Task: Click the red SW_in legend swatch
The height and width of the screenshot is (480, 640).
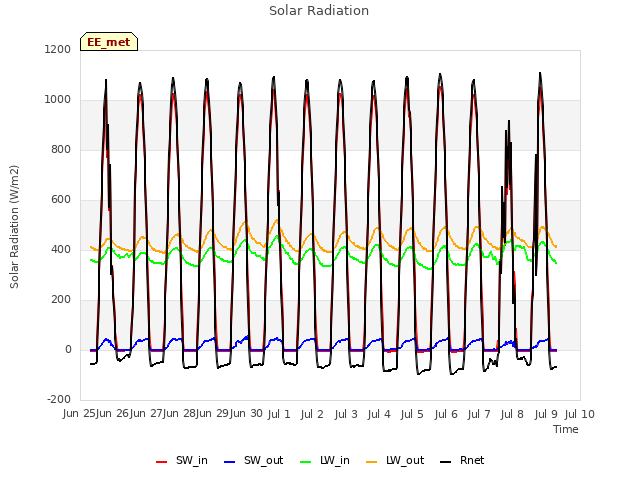Action: pyautogui.click(x=162, y=461)
